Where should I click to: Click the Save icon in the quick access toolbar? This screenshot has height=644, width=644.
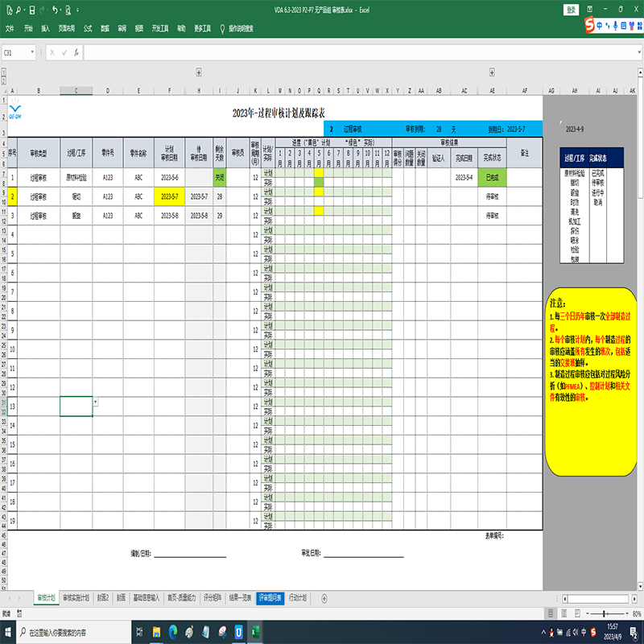31,10
